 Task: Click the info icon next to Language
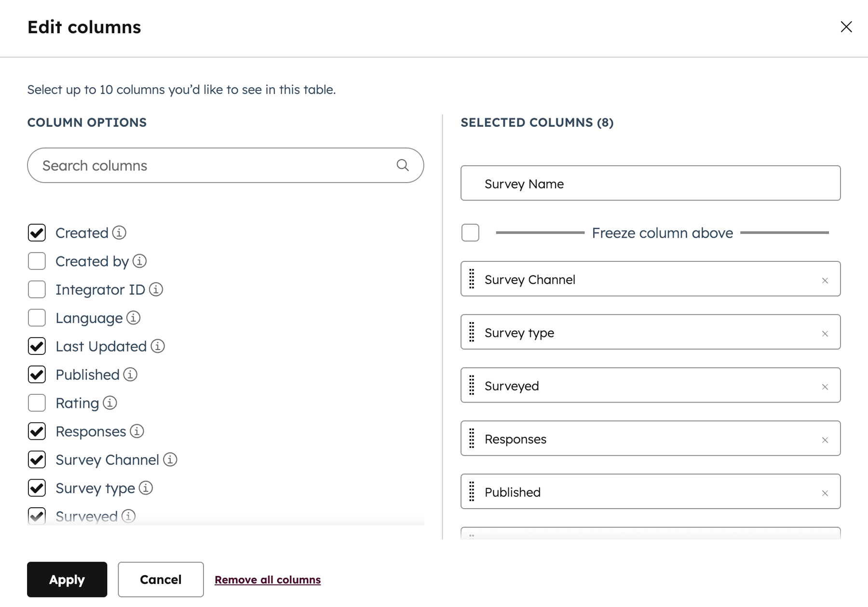[x=133, y=318]
